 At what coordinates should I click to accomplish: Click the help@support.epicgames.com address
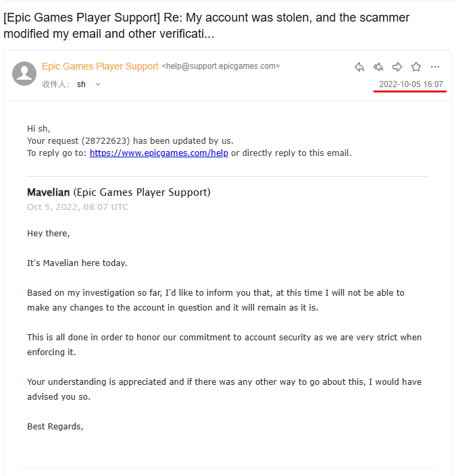tap(220, 66)
